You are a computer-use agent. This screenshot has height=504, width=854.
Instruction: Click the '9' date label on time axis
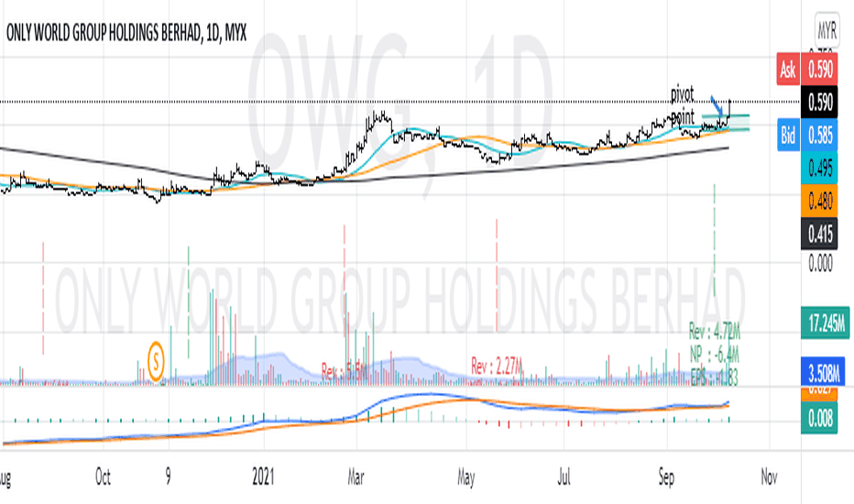(169, 477)
